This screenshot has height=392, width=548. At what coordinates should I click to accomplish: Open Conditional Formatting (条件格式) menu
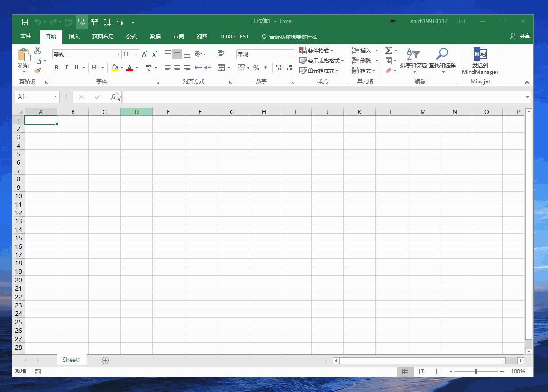pyautogui.click(x=317, y=50)
